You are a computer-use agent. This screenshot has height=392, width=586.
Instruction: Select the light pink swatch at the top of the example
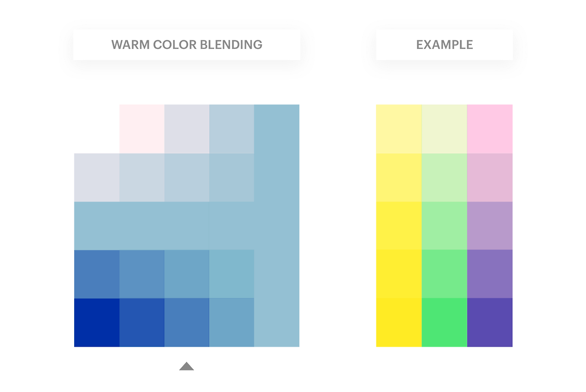pyautogui.click(x=490, y=129)
